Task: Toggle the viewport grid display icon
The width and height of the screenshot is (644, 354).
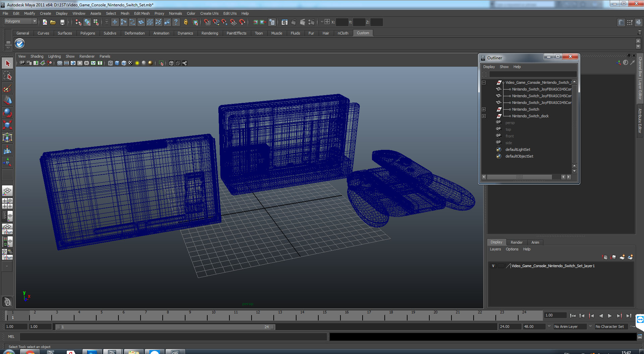Action: click(x=60, y=63)
